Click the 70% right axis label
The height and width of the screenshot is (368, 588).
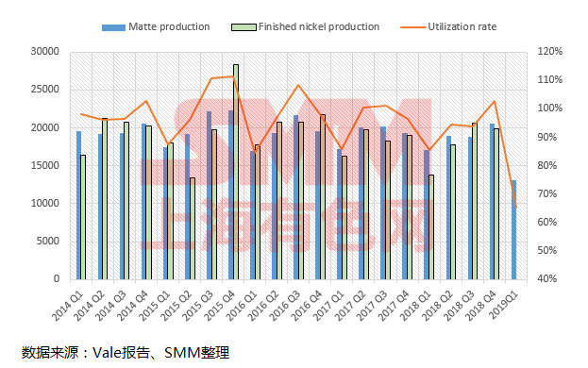(547, 193)
